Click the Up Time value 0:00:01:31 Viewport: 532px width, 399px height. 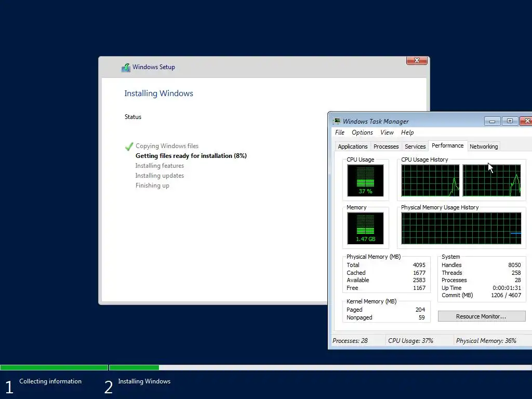(507, 288)
